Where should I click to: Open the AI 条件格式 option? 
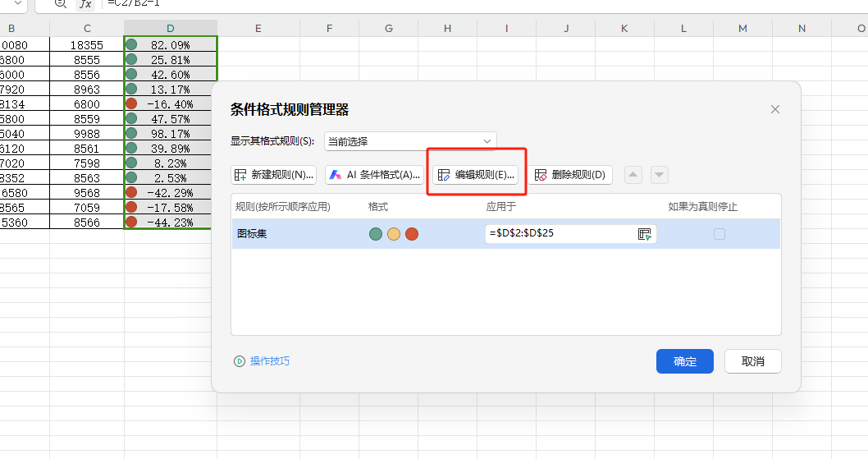tap(374, 175)
